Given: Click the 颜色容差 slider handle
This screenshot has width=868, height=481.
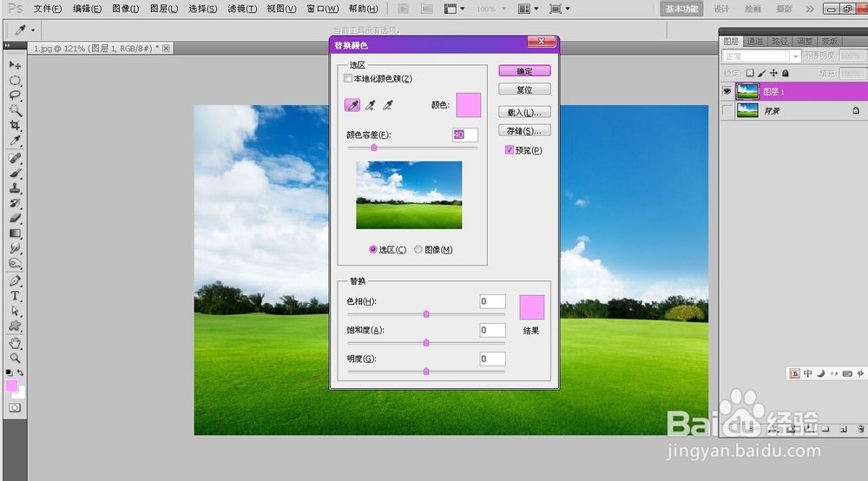Looking at the screenshot, I should (x=374, y=148).
